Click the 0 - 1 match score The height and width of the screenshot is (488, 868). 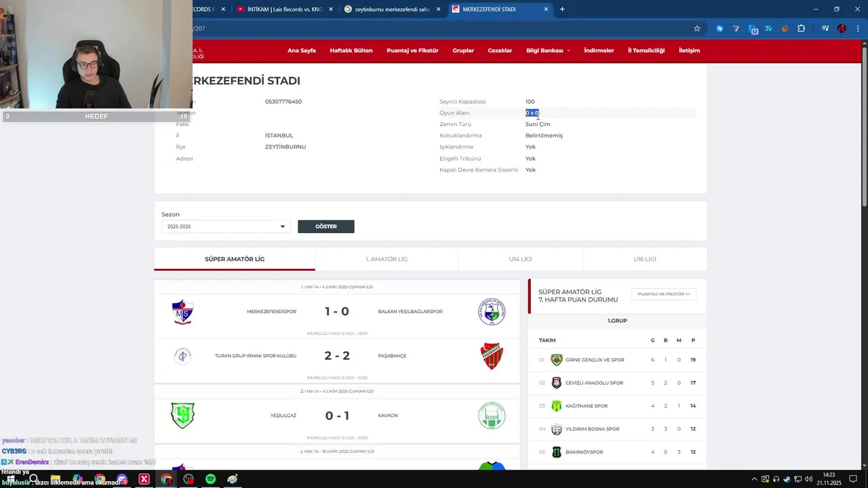pos(337,415)
